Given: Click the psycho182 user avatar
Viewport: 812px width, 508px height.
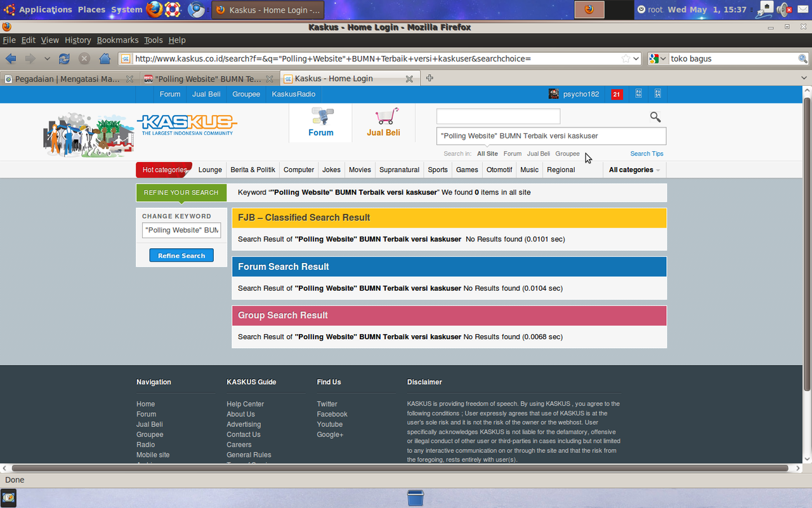Looking at the screenshot, I should pyautogui.click(x=554, y=94).
